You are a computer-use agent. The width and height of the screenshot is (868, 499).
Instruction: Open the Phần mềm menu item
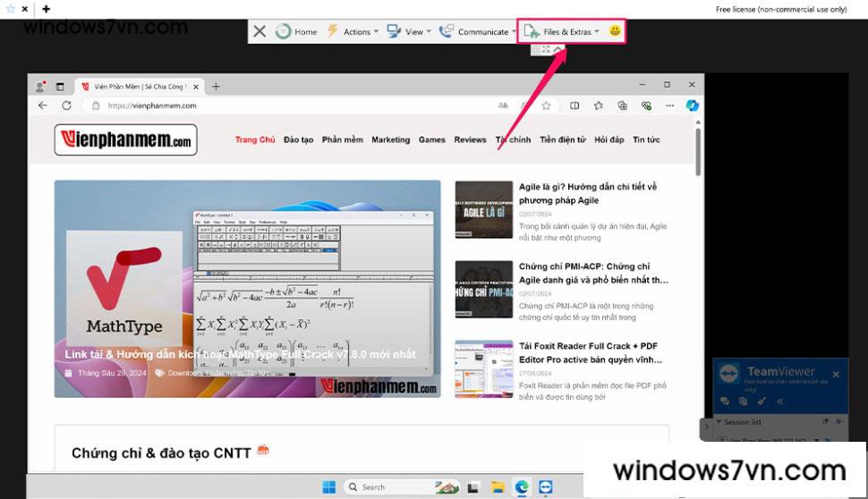[x=342, y=140]
